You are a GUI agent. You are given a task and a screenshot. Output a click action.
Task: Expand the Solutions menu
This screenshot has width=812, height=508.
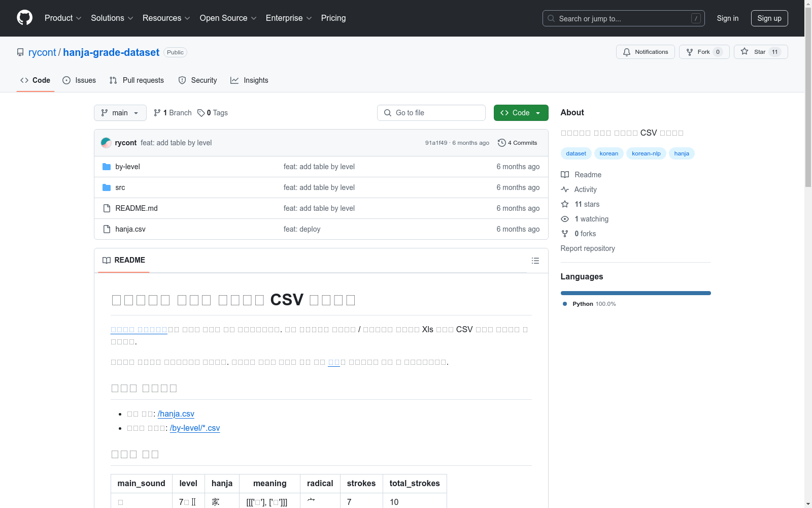112,18
